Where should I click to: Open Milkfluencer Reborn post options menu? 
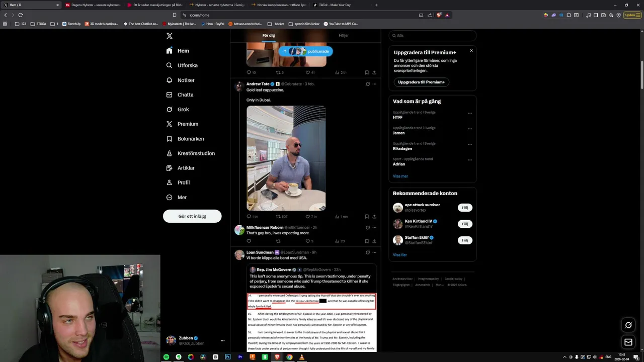(x=374, y=227)
